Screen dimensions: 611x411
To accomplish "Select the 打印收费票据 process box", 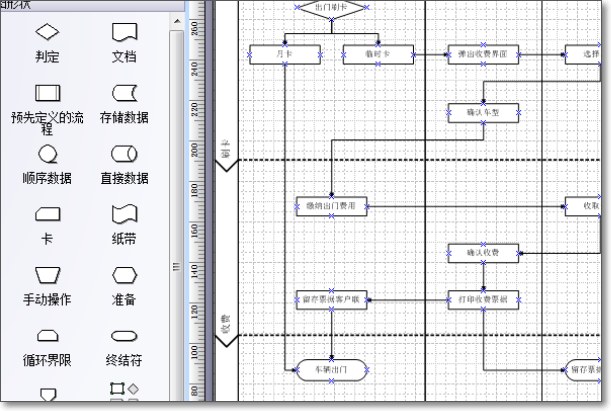I will click(483, 300).
